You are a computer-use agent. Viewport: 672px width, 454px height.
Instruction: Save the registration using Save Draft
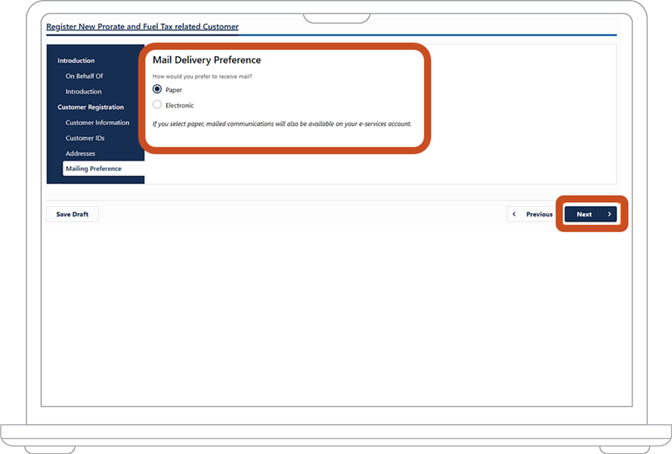tap(72, 214)
